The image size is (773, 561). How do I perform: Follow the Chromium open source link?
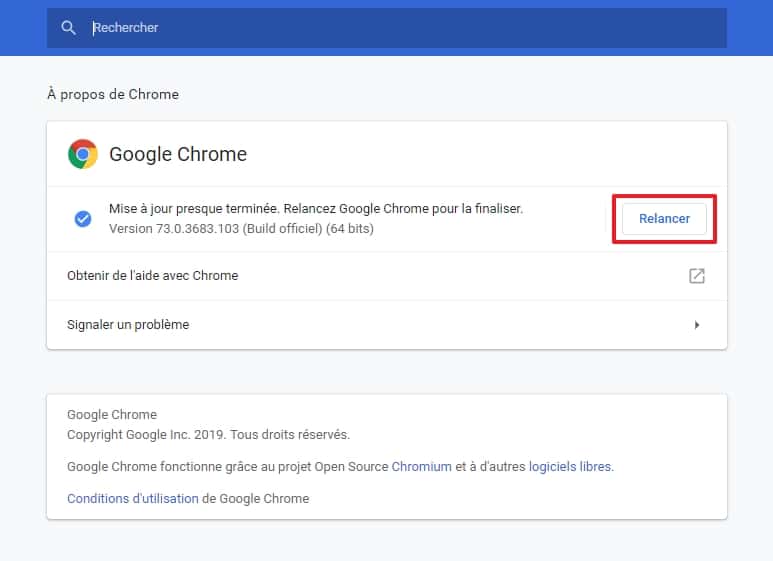pyautogui.click(x=422, y=466)
